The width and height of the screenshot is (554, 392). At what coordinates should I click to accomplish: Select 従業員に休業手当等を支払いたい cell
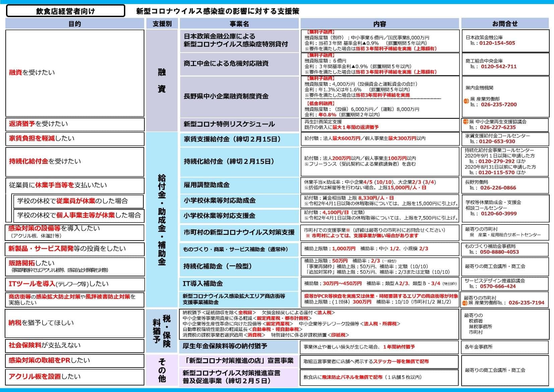click(75, 185)
